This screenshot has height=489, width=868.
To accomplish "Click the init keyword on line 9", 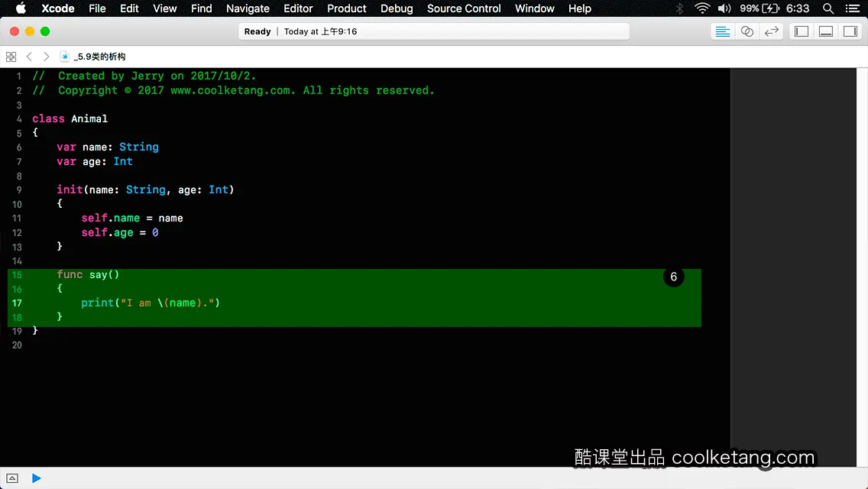I will pyautogui.click(x=70, y=189).
